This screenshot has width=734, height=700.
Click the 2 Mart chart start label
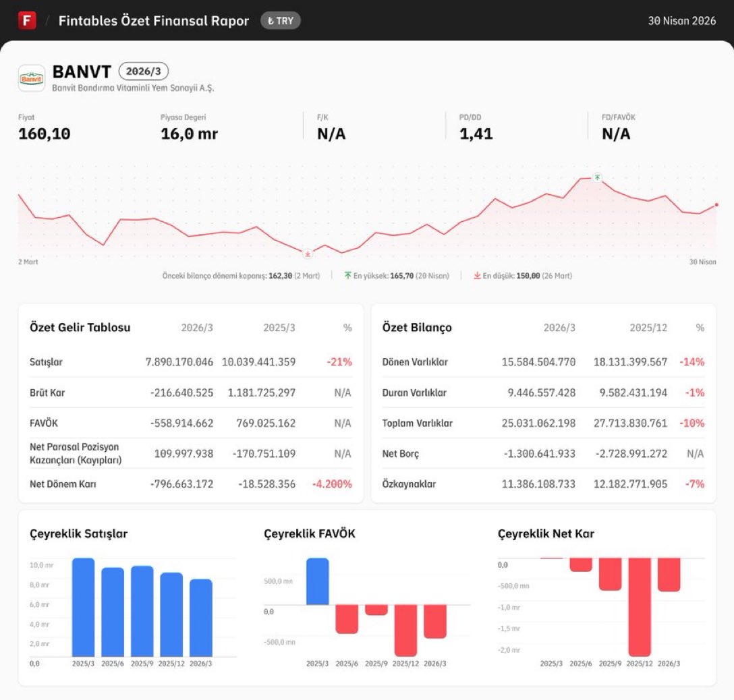point(28,262)
